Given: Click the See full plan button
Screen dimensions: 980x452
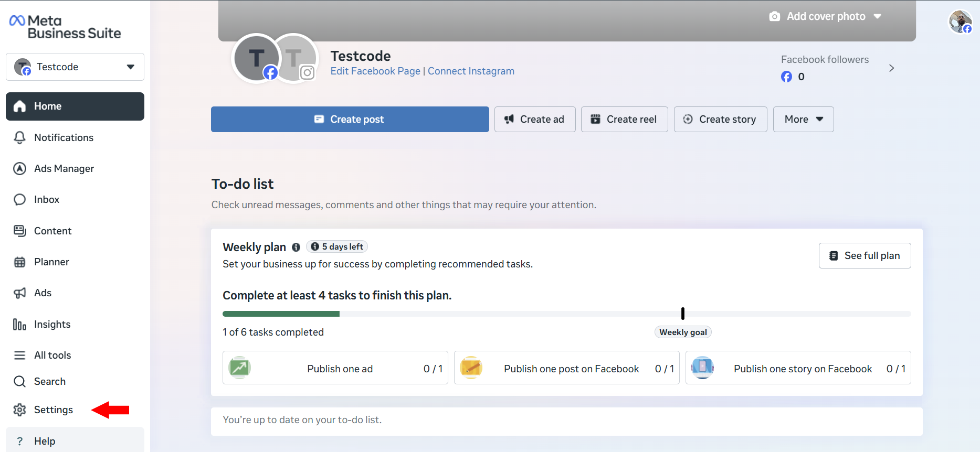Looking at the screenshot, I should [865, 255].
